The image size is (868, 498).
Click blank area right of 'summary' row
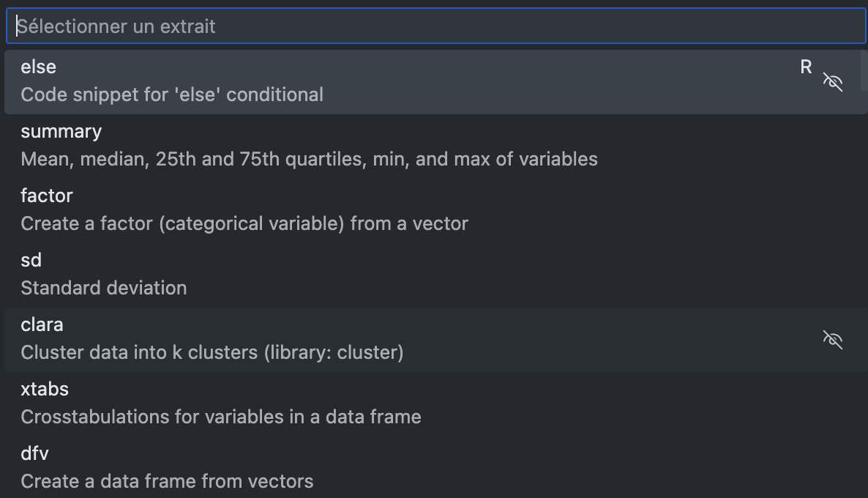[x=732, y=145]
